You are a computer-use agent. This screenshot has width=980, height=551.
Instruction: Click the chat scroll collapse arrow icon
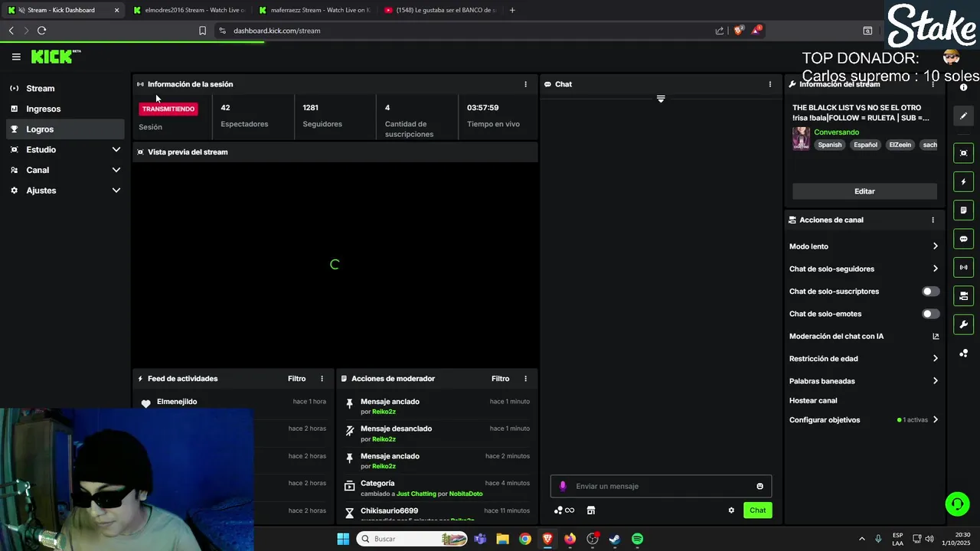point(661,99)
